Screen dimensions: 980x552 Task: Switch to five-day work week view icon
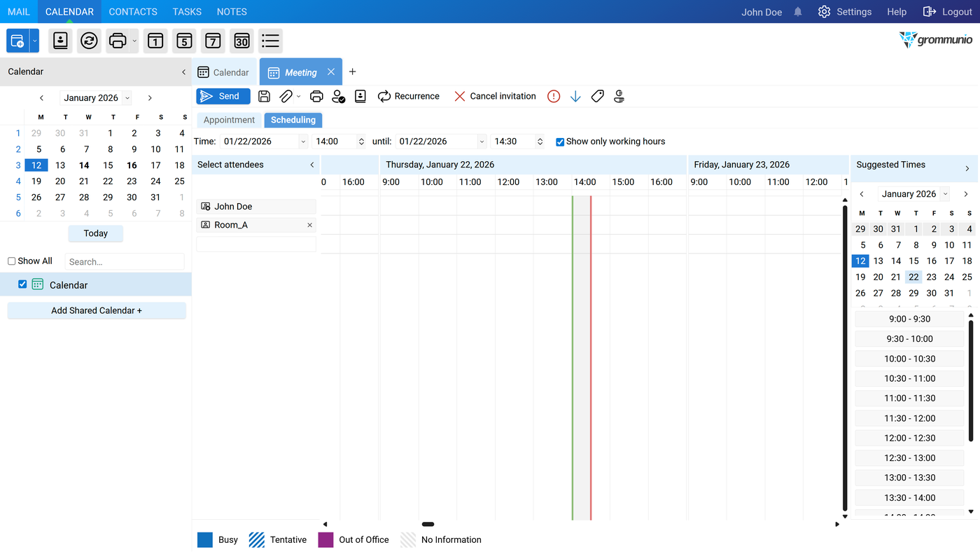pos(184,41)
